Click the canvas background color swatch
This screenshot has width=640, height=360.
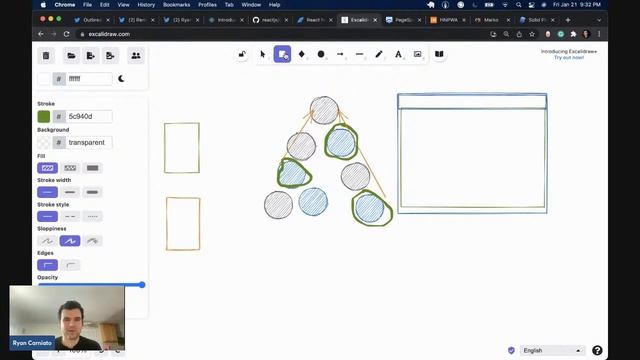coord(44,79)
